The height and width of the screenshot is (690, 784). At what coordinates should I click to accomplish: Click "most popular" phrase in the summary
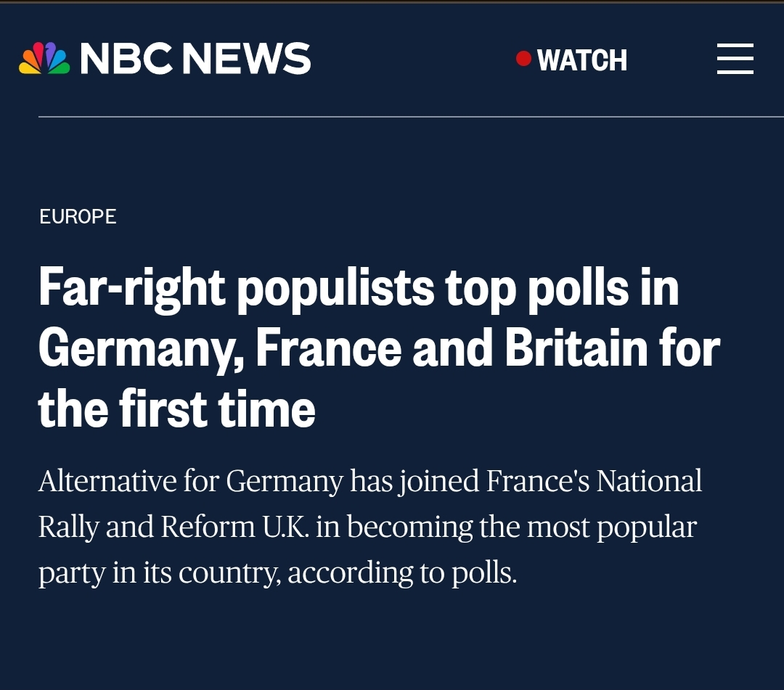point(611,528)
